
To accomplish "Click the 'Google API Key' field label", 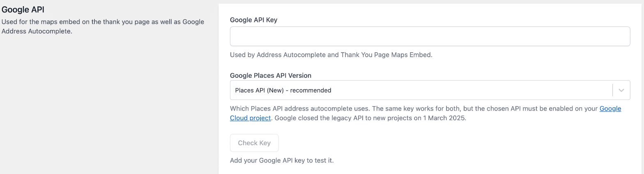I will pos(253,20).
